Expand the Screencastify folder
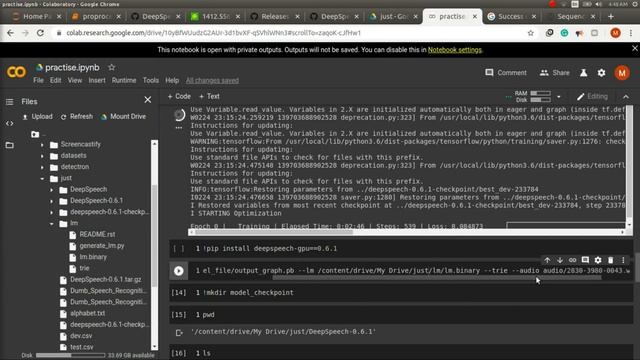Viewport: 640px width, 360px height. tap(42, 144)
